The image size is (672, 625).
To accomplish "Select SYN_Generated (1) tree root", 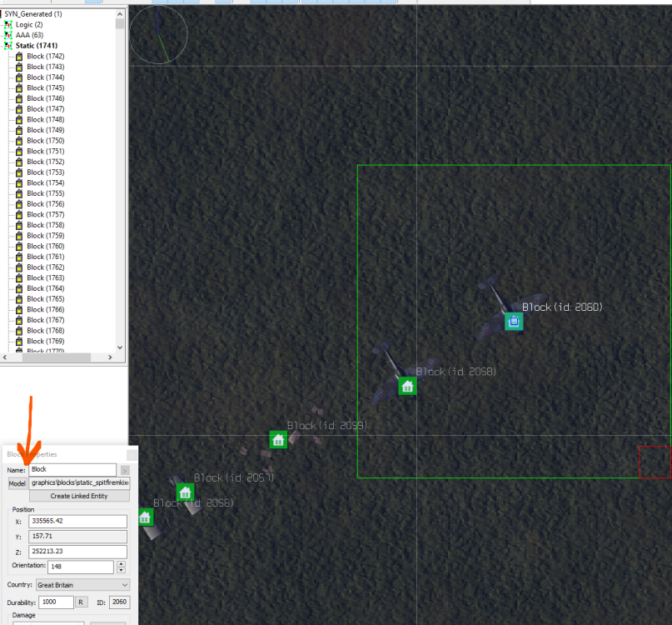I will [33, 13].
